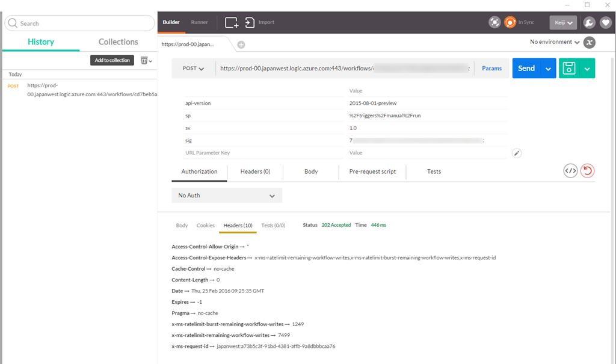The width and height of the screenshot is (616, 364).
Task: Switch to Runner mode
Action: [x=200, y=22]
